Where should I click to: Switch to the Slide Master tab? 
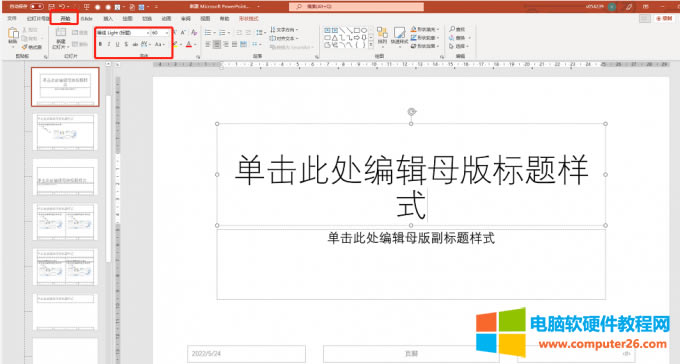(38, 19)
